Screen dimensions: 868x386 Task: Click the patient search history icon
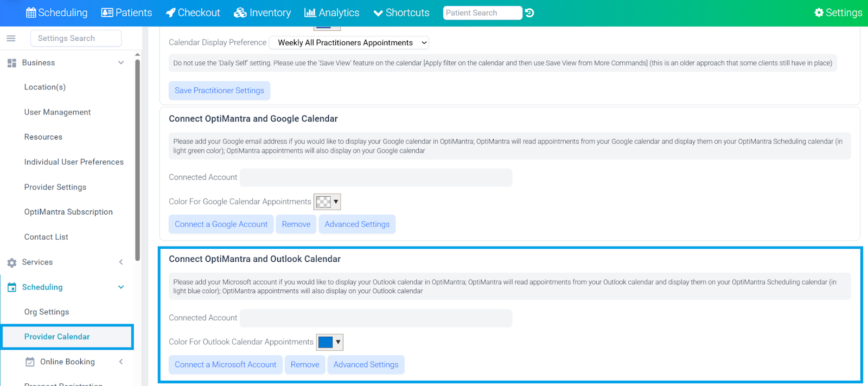tap(530, 13)
